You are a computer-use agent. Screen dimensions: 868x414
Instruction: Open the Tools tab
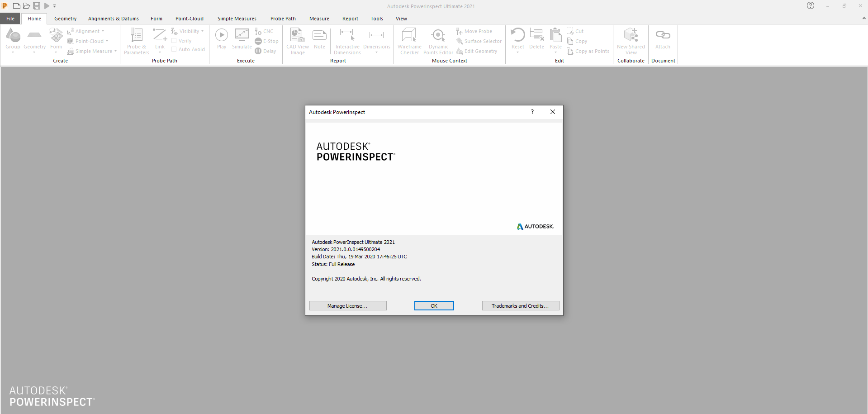click(377, 19)
